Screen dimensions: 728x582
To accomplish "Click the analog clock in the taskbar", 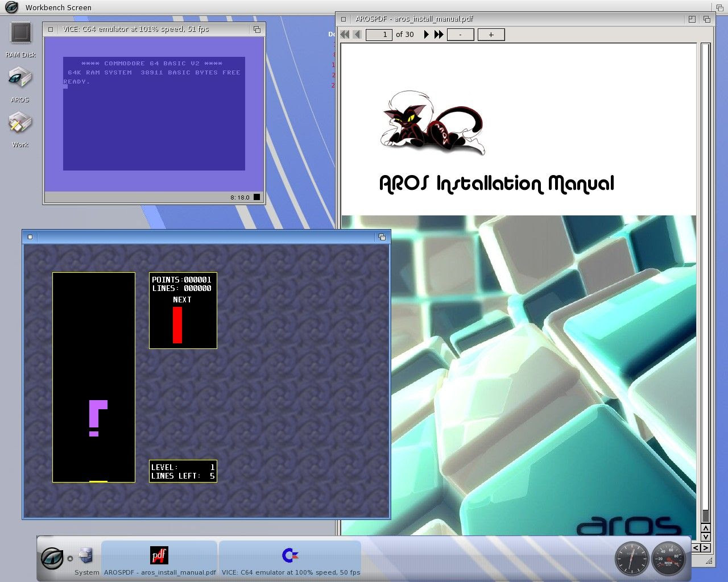I will pos(632,558).
